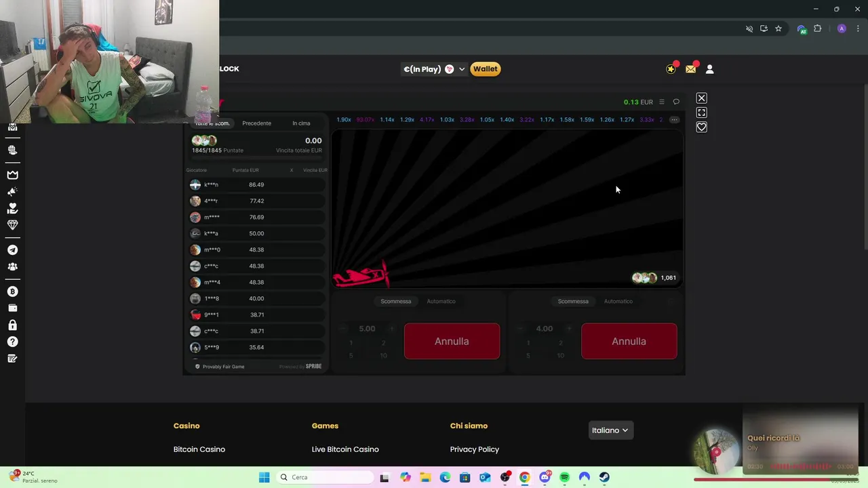Open the Live Bitcoin Casino footer link

[x=345, y=449]
